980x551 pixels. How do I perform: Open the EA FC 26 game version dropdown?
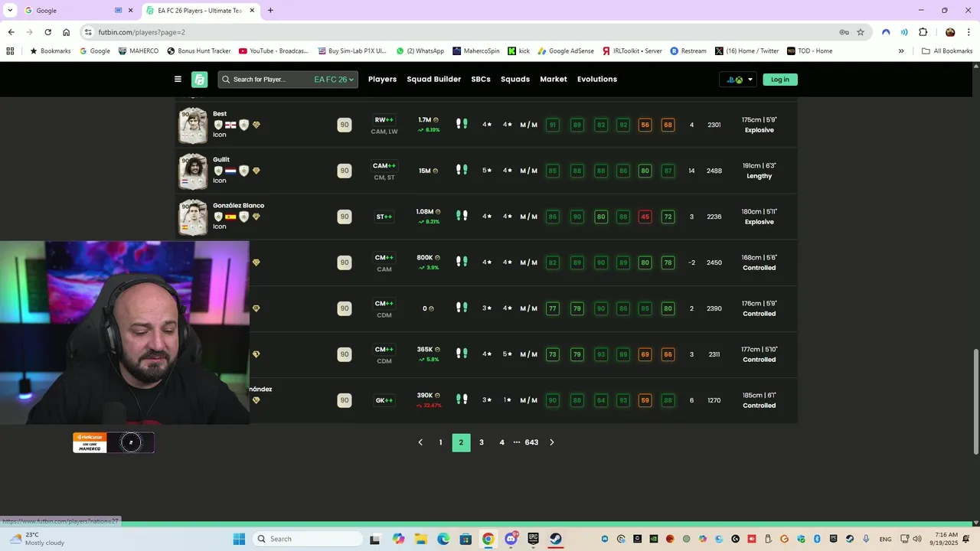point(334,80)
